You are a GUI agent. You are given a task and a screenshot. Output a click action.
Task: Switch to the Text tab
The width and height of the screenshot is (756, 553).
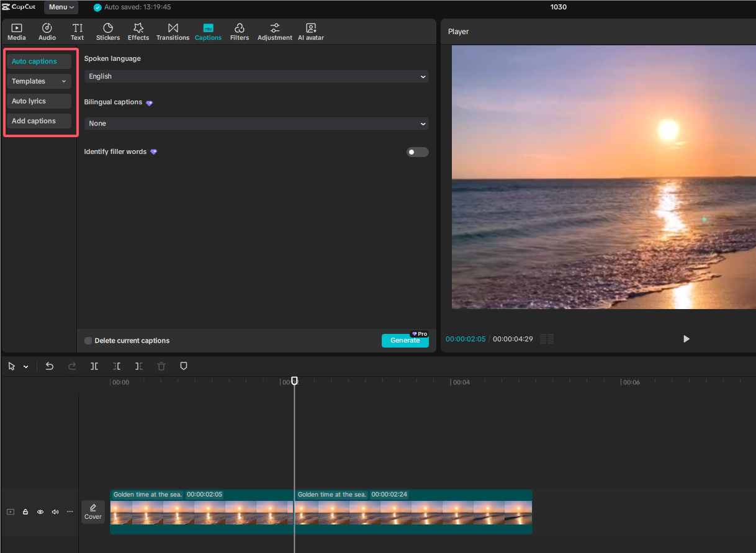point(77,31)
